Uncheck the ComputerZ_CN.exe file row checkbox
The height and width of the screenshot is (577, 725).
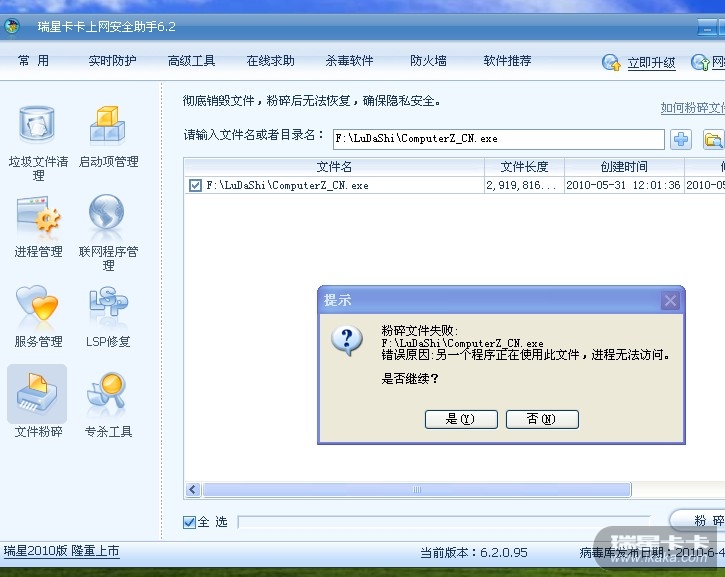pos(195,185)
